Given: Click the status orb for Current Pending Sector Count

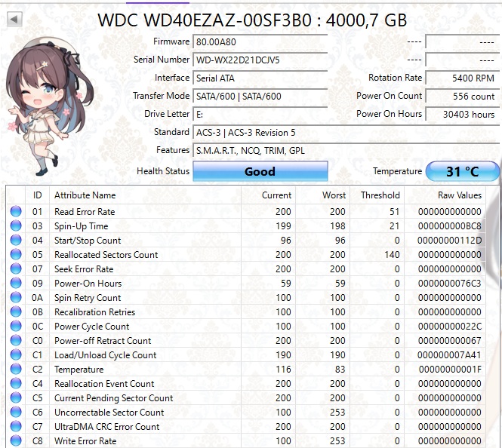Looking at the screenshot, I should coord(16,397).
